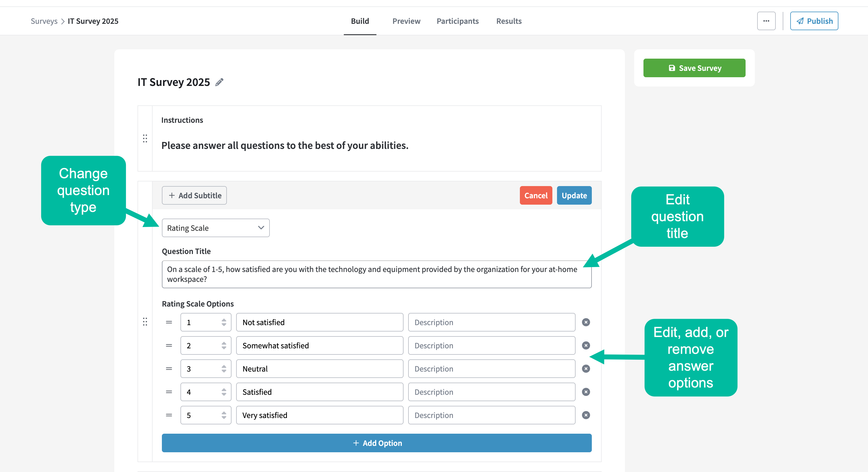Adjust the stepper arrows for value 1
This screenshot has width=868, height=472.
point(224,322)
